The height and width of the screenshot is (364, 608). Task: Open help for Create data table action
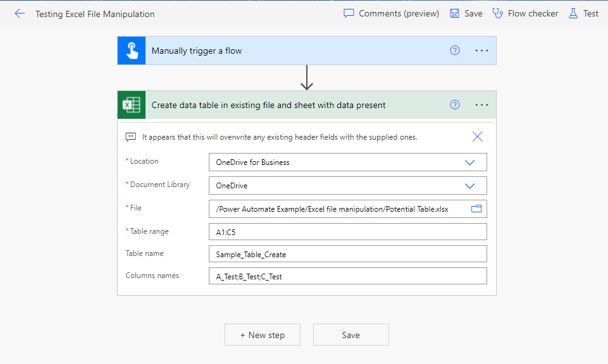click(x=455, y=104)
